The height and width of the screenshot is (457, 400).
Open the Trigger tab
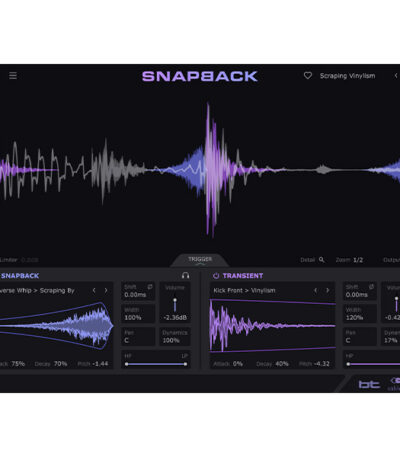click(x=200, y=260)
